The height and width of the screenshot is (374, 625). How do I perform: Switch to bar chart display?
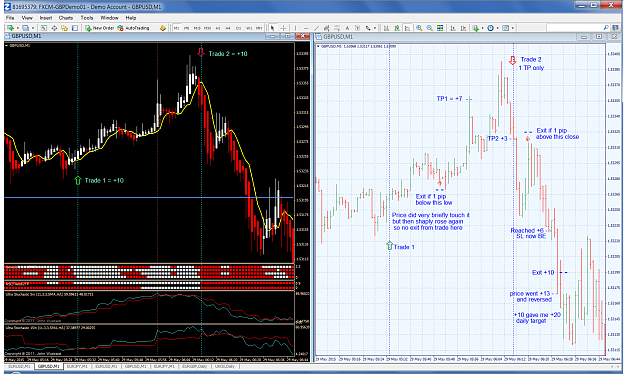pyautogui.click(x=386, y=28)
